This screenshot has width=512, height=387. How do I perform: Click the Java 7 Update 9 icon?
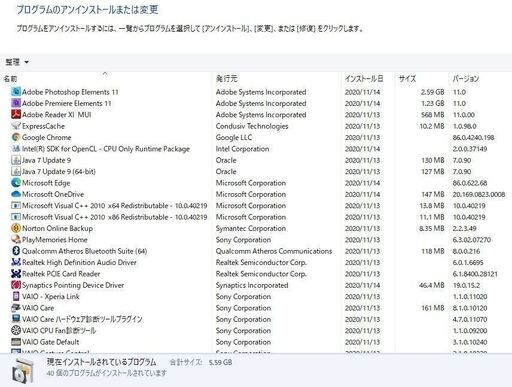pos(16,160)
